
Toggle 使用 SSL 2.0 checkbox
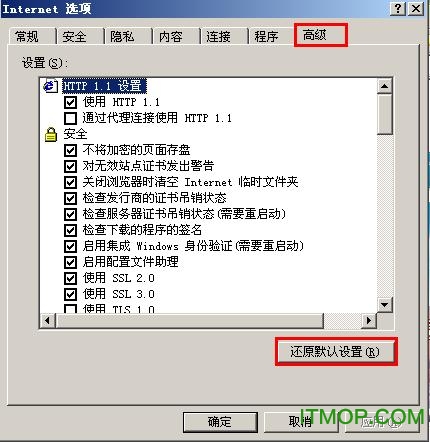(70, 278)
